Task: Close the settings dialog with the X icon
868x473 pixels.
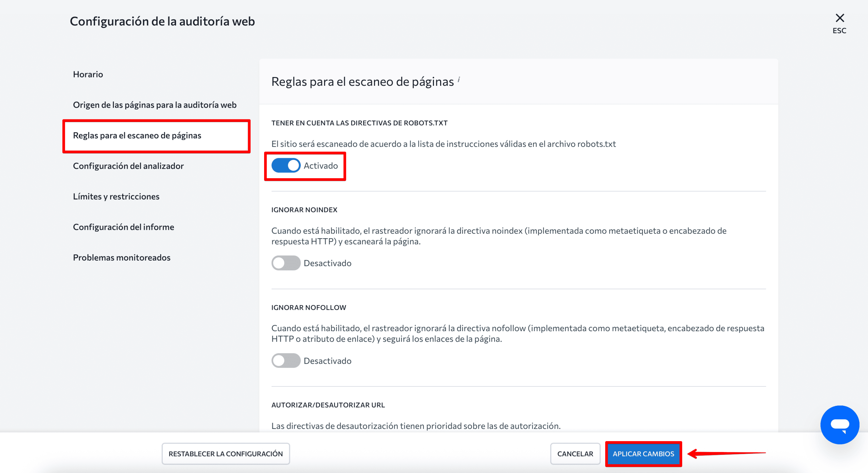Action: [x=840, y=18]
